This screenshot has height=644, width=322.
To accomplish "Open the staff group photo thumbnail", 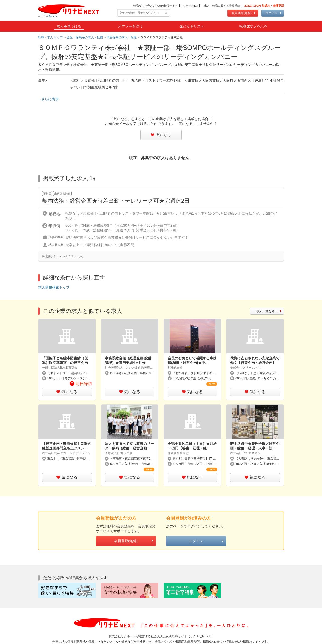I will (x=130, y=422).
